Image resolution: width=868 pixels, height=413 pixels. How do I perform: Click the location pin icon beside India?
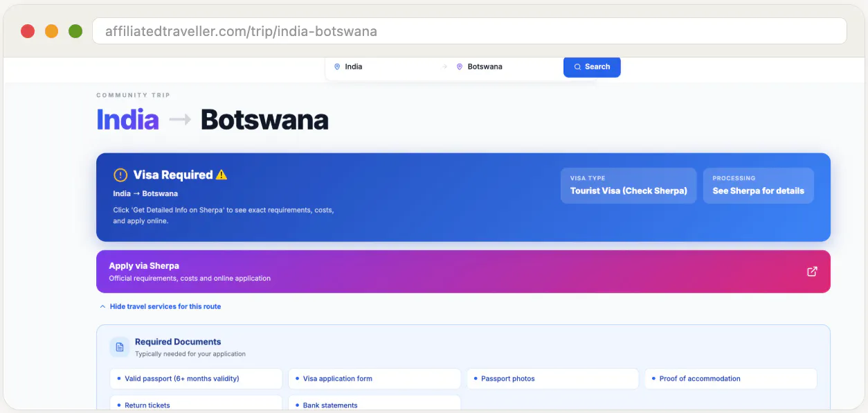click(x=337, y=67)
